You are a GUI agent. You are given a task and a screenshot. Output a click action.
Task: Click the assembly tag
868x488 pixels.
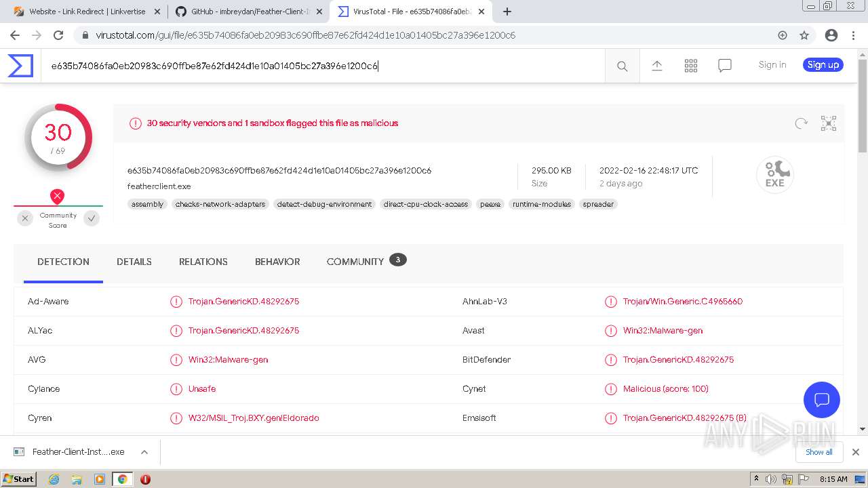(147, 204)
